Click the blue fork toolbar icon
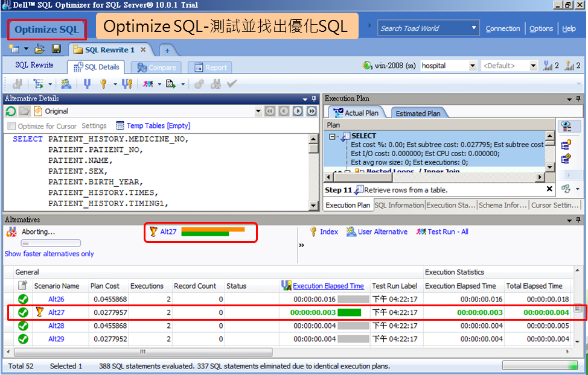 pos(87,84)
